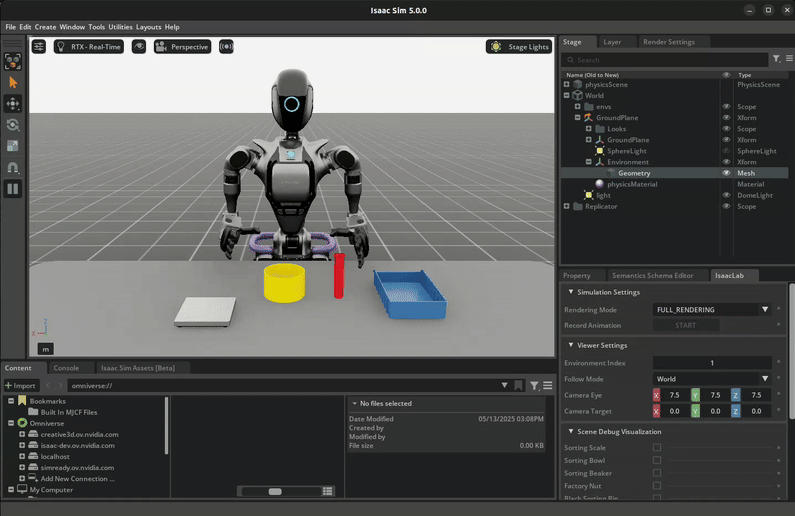
Task: Select the Scale tool
Action: [13, 146]
